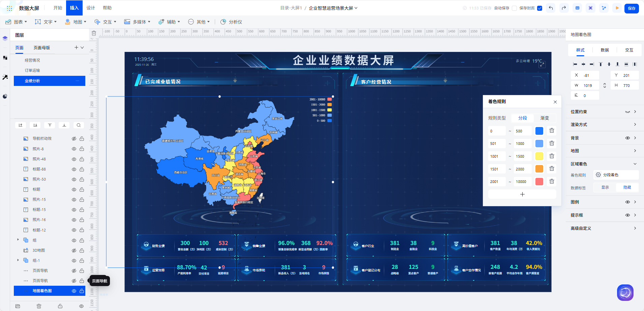Toggle visibility of 图例 section

pos(627,202)
